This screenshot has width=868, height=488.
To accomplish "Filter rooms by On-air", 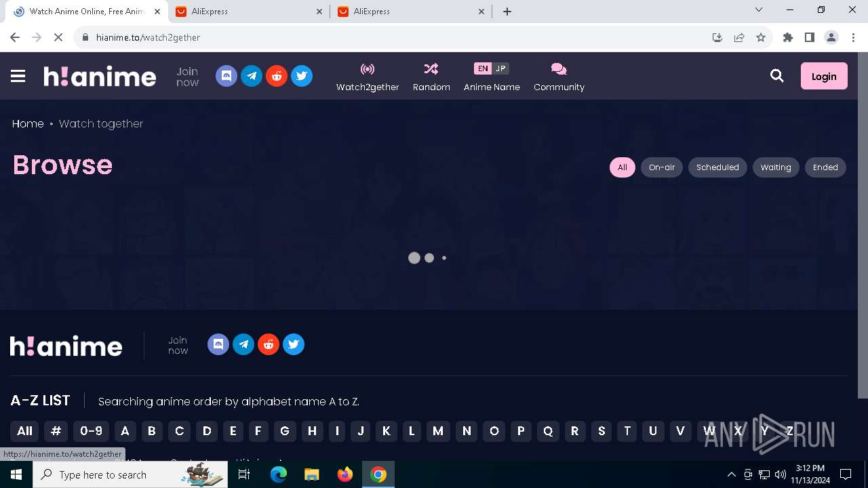I will 662,167.
